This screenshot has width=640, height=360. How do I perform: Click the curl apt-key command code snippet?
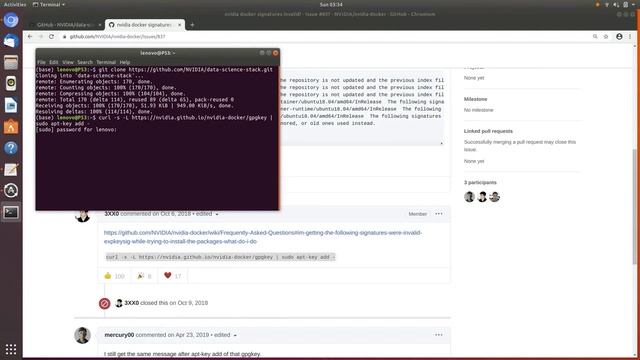pyautogui.click(x=220, y=257)
